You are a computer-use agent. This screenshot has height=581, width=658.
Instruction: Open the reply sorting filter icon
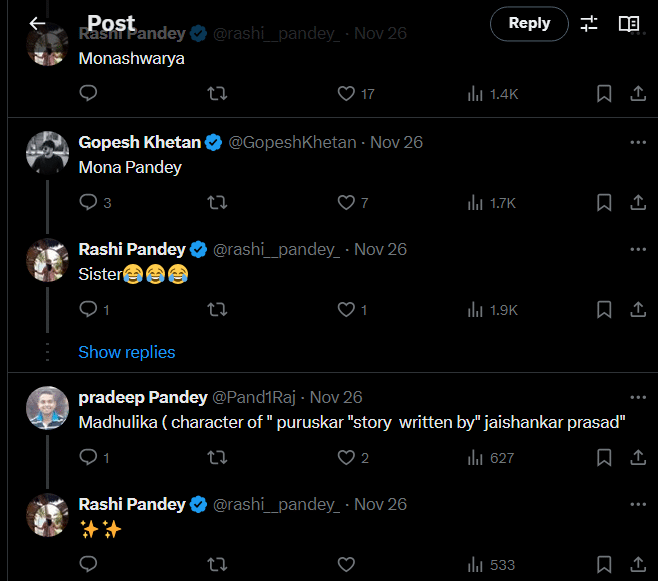pos(589,23)
